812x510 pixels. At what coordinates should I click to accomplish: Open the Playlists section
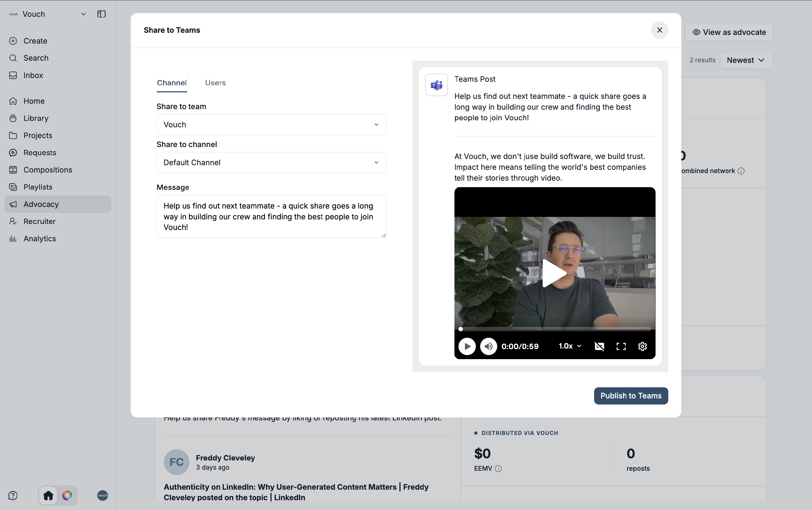tap(58, 187)
